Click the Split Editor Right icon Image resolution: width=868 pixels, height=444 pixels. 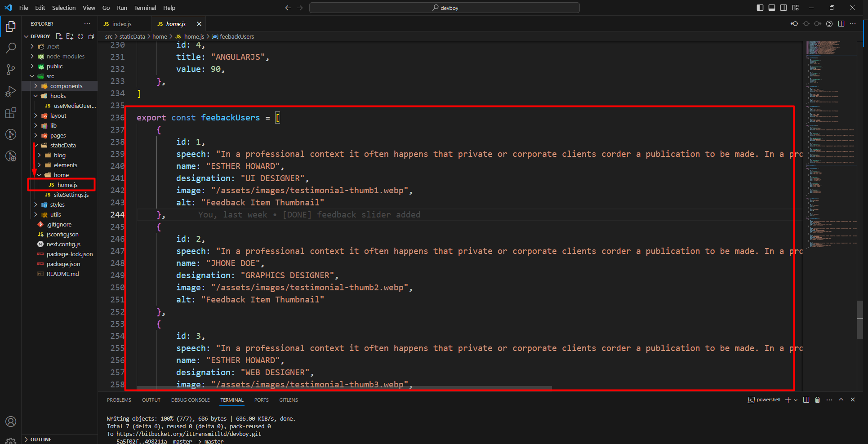841,24
